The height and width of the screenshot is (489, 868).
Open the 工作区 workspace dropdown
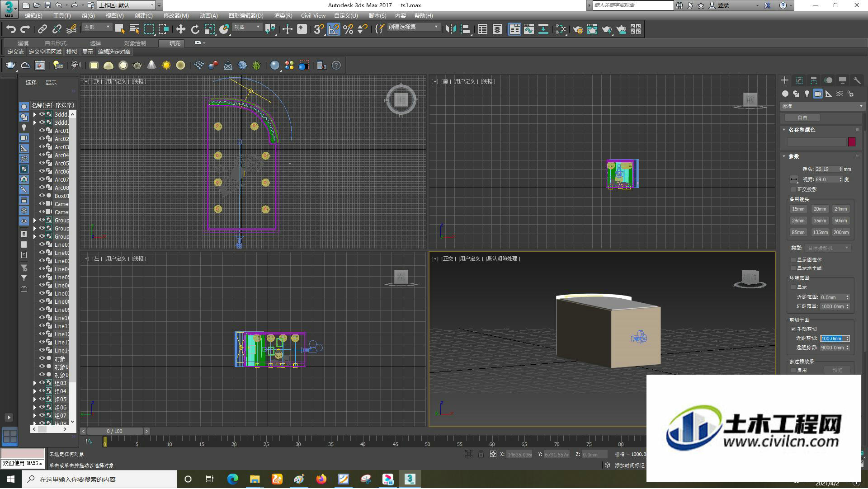coord(126,5)
